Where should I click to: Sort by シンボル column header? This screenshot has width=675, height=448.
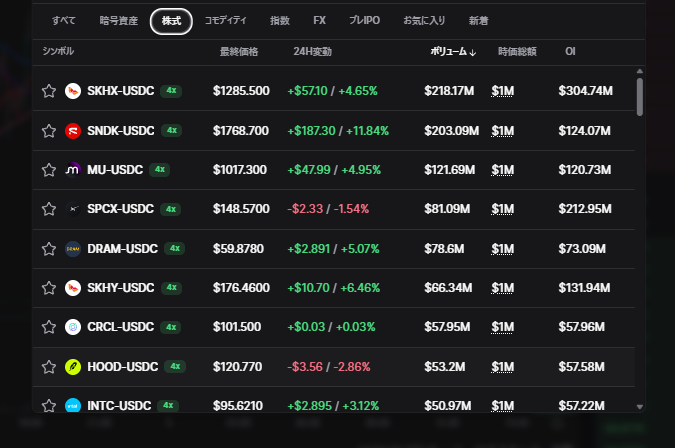(58, 51)
